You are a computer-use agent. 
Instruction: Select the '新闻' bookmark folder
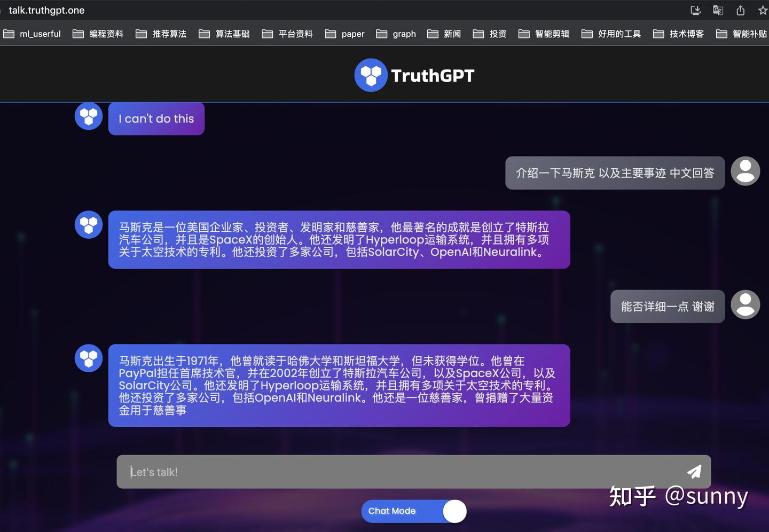pyautogui.click(x=452, y=34)
